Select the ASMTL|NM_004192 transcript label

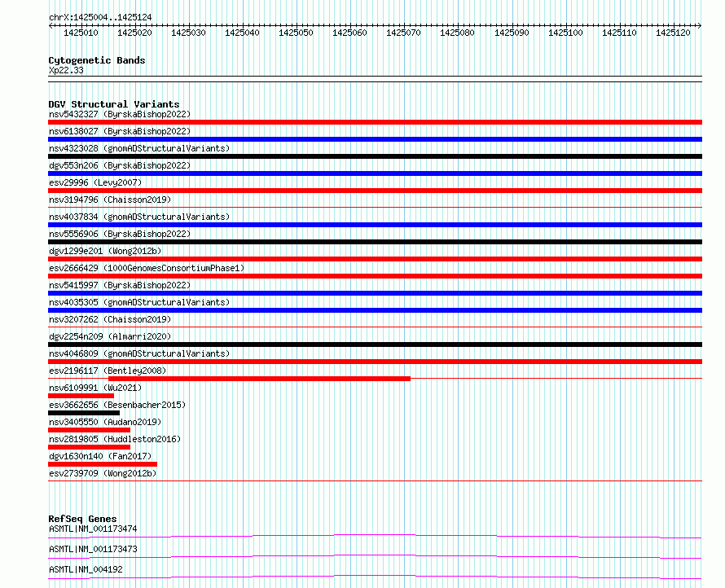tap(86, 569)
